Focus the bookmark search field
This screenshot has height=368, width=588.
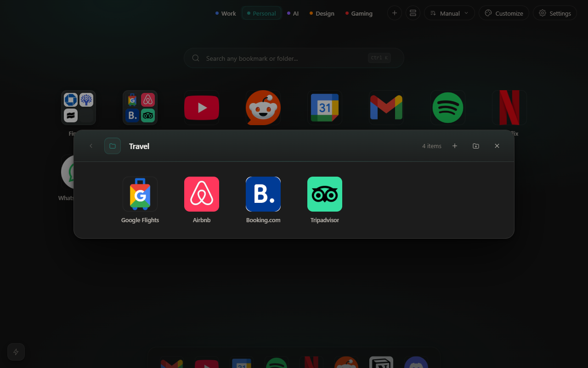[x=294, y=58]
